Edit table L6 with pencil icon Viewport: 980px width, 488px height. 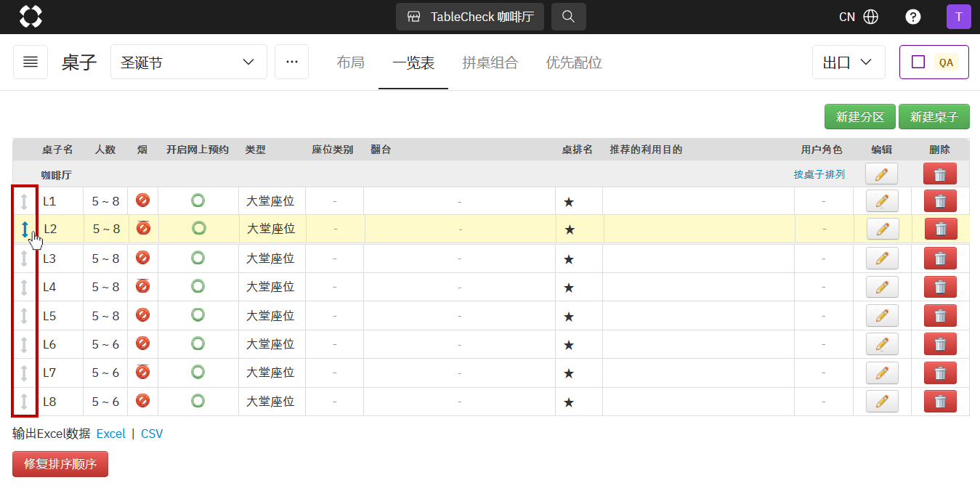tap(882, 344)
